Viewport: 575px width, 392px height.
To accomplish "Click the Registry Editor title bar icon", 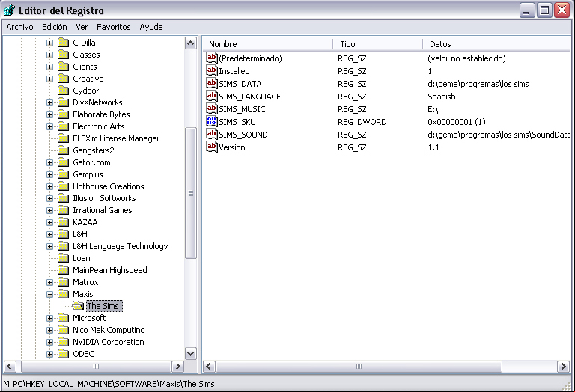I will coord(10,10).
